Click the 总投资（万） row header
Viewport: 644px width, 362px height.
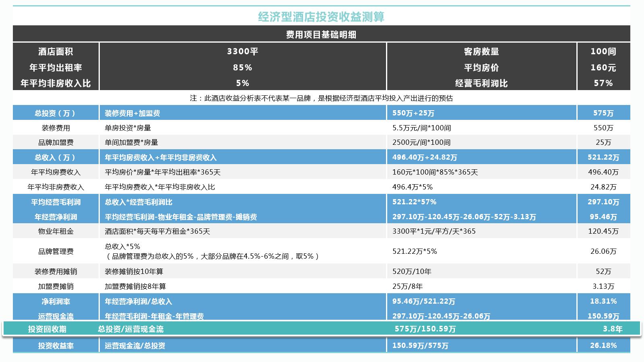coord(56,113)
